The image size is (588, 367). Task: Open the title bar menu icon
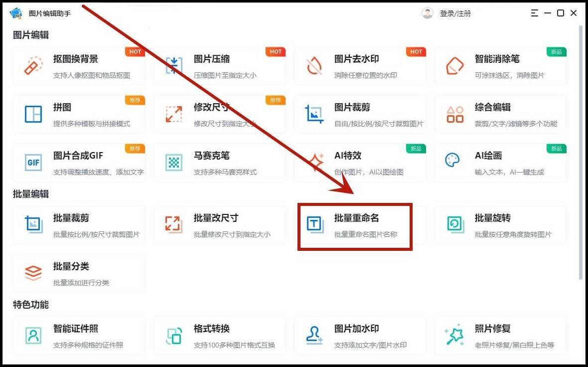click(x=535, y=13)
